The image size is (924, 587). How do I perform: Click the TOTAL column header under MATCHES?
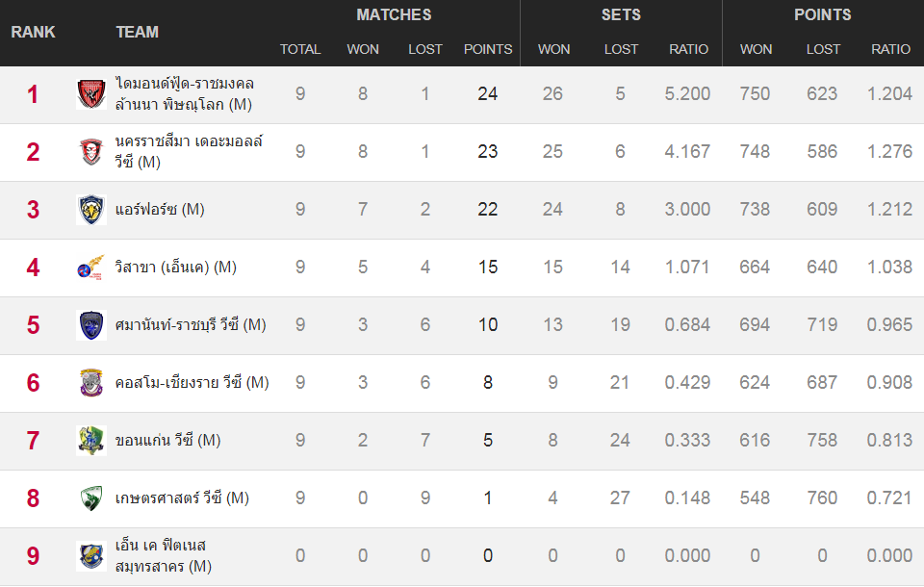click(x=300, y=49)
